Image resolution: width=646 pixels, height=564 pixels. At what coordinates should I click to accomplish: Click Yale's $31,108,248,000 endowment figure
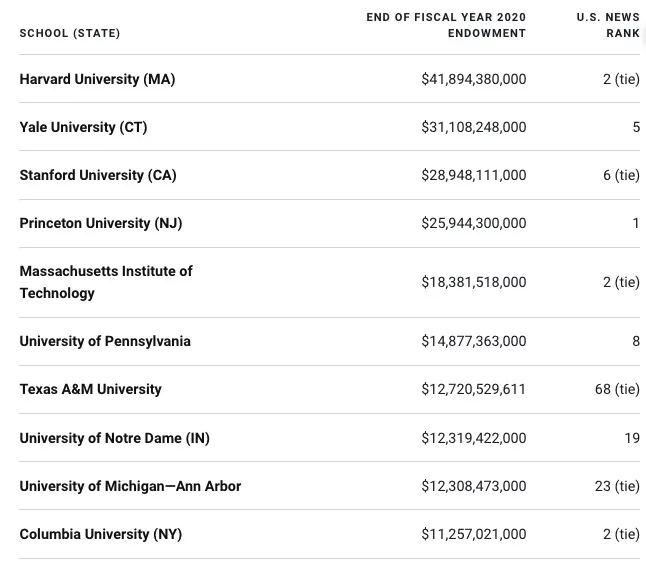pos(473,127)
